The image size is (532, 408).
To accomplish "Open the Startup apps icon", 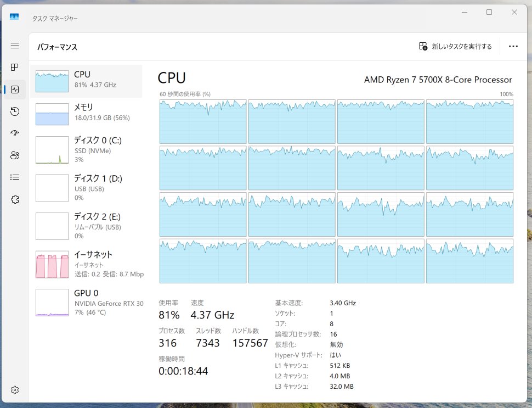I will click(x=15, y=133).
